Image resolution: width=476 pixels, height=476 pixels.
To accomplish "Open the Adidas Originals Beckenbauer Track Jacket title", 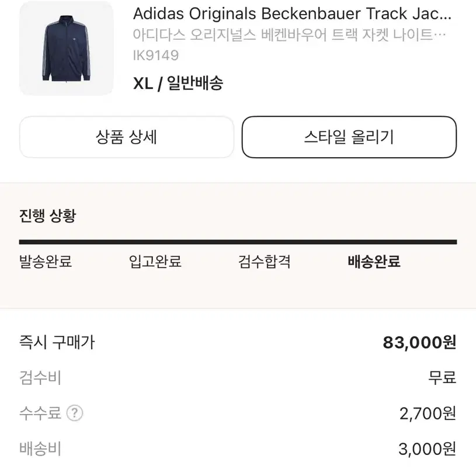I will 292,13.
